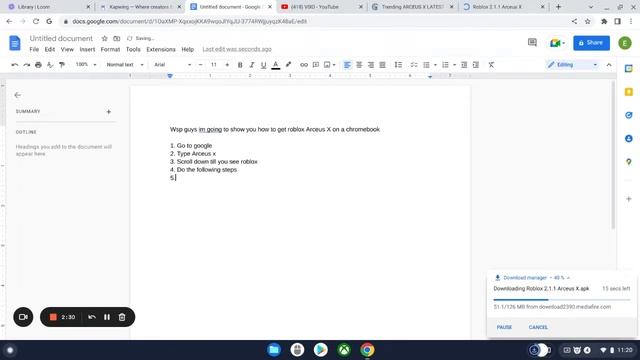Open the File menu
Screen dimensions: 640x360
(34, 49)
